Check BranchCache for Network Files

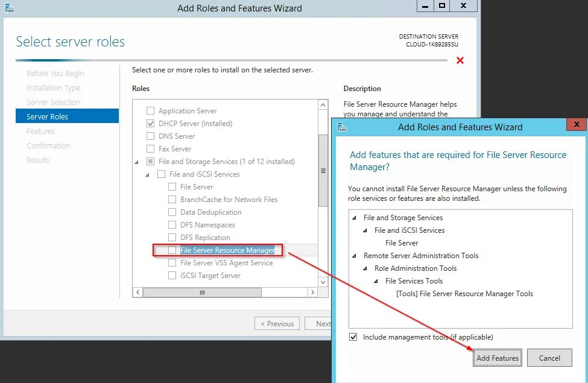pyautogui.click(x=172, y=200)
